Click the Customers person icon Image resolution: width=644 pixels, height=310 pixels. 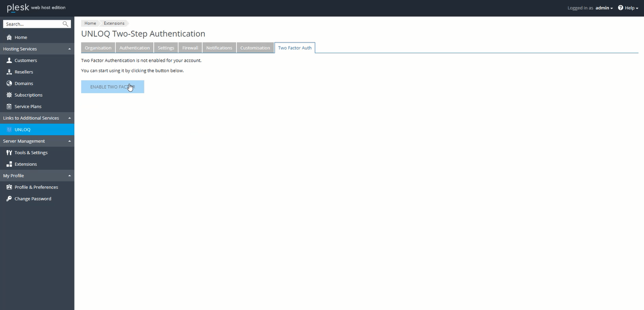click(x=9, y=60)
